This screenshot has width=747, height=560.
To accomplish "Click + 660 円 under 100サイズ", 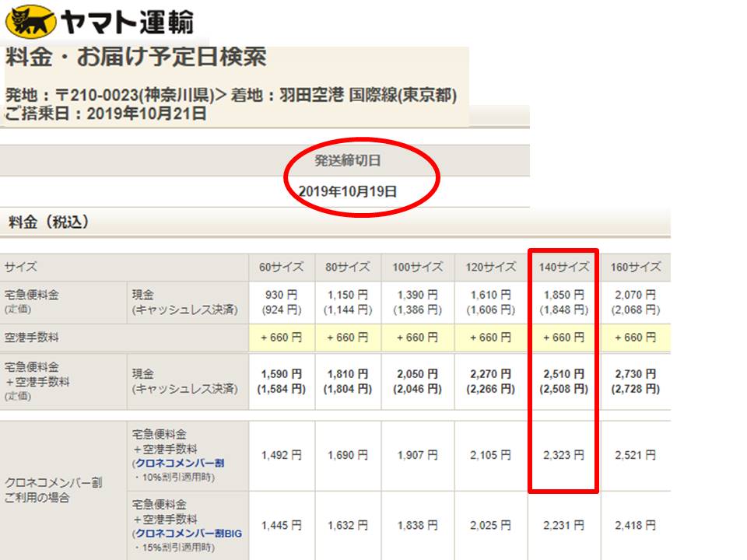I will [x=418, y=338].
